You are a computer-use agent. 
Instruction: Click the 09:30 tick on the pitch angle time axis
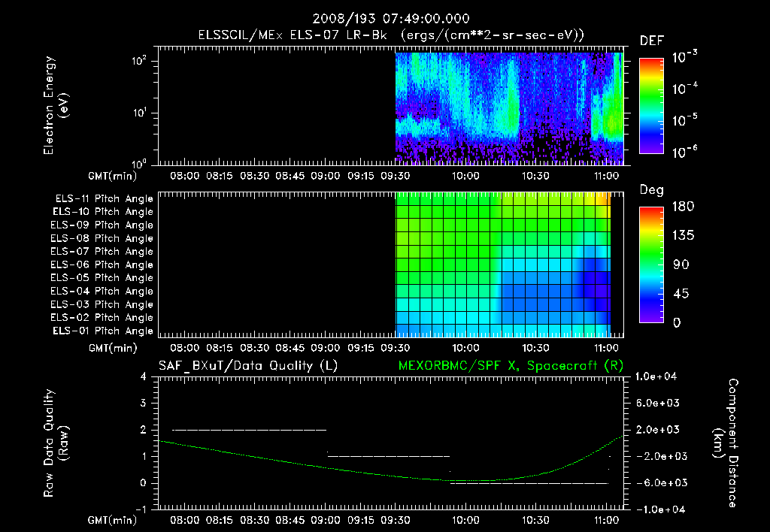pyautogui.click(x=396, y=348)
